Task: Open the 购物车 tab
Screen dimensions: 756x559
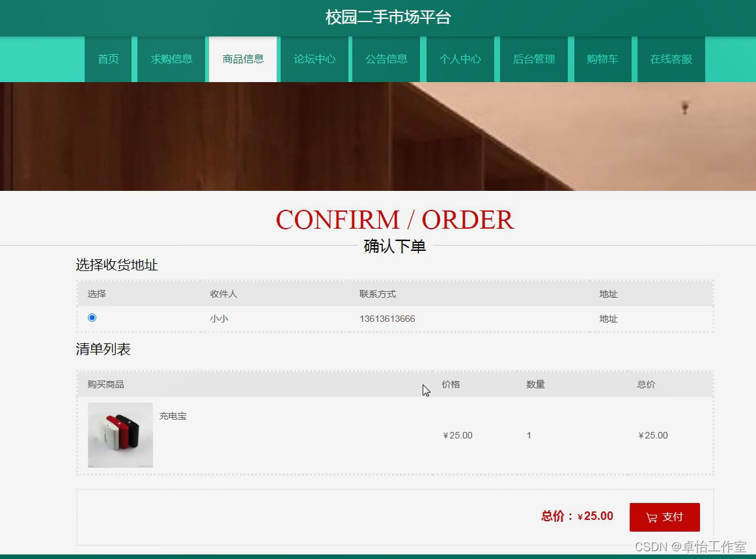Action: point(602,59)
